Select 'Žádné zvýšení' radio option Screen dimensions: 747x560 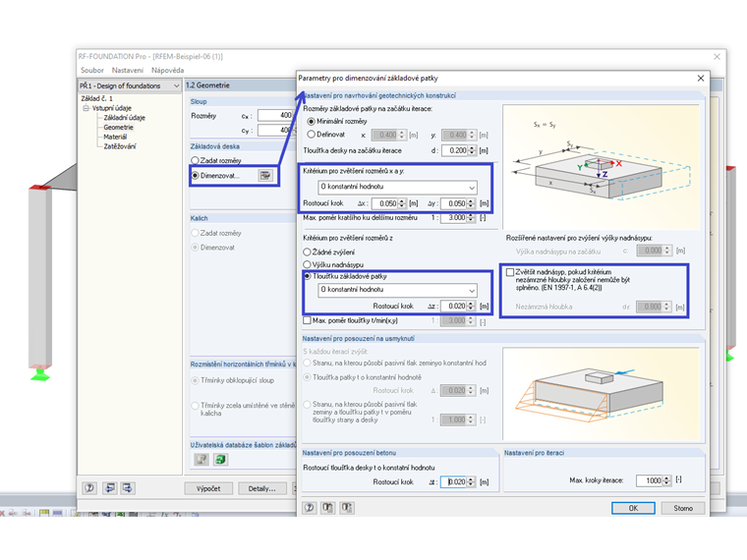point(308,252)
